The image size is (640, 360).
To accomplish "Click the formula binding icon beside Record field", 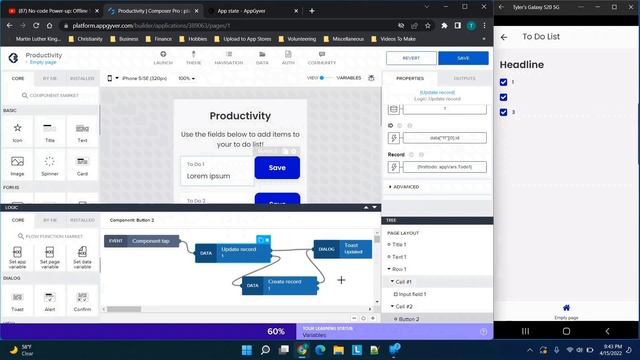I will click(394, 167).
